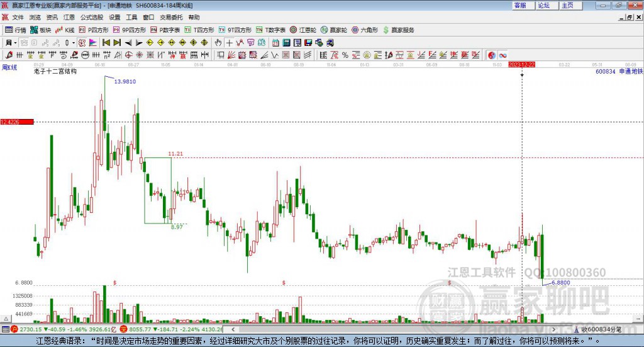Image resolution: width=644 pixels, height=347 pixels.
Task: Select the percent % retracement tool
Action: coord(345,55)
